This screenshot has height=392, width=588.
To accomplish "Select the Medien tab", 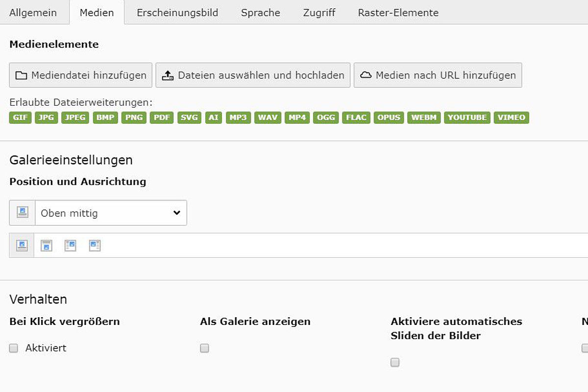I will [x=97, y=13].
